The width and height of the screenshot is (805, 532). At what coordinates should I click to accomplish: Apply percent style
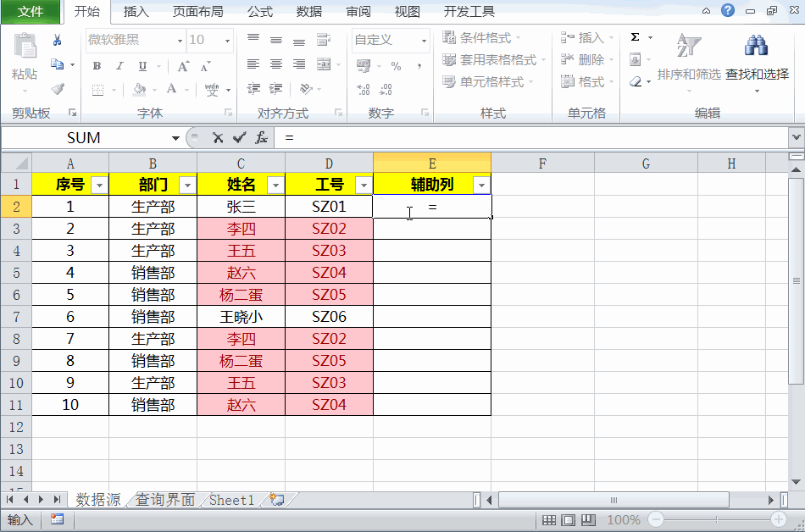point(396,66)
